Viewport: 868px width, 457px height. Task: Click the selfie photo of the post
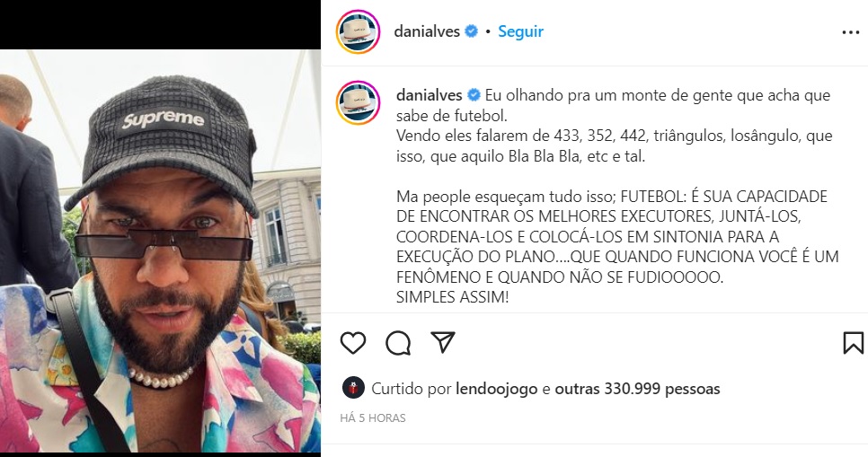(x=160, y=251)
